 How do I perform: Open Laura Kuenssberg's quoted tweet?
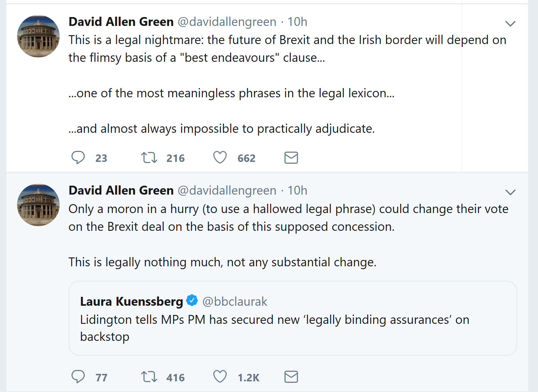coord(275,328)
